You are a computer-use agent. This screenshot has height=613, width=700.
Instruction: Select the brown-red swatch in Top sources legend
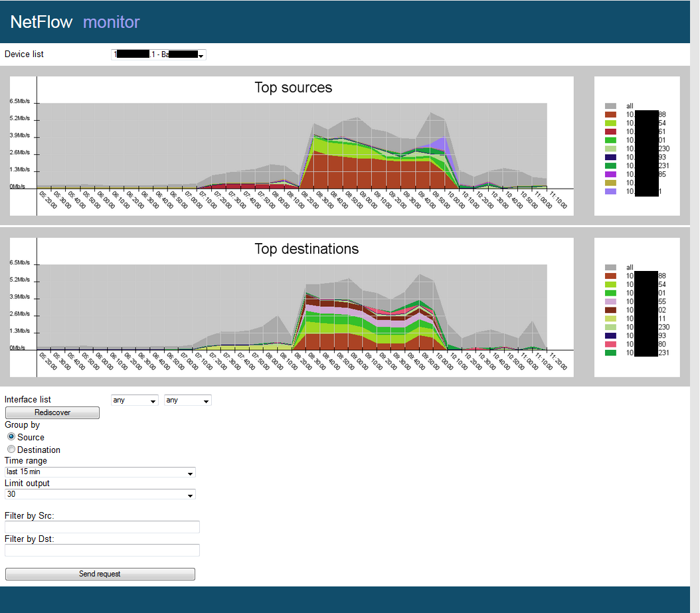point(610,114)
